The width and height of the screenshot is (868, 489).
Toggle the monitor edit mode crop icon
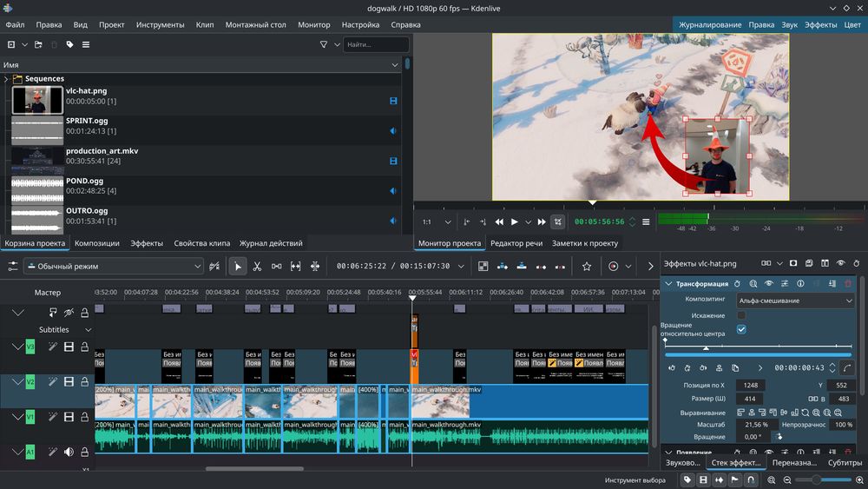click(x=558, y=221)
